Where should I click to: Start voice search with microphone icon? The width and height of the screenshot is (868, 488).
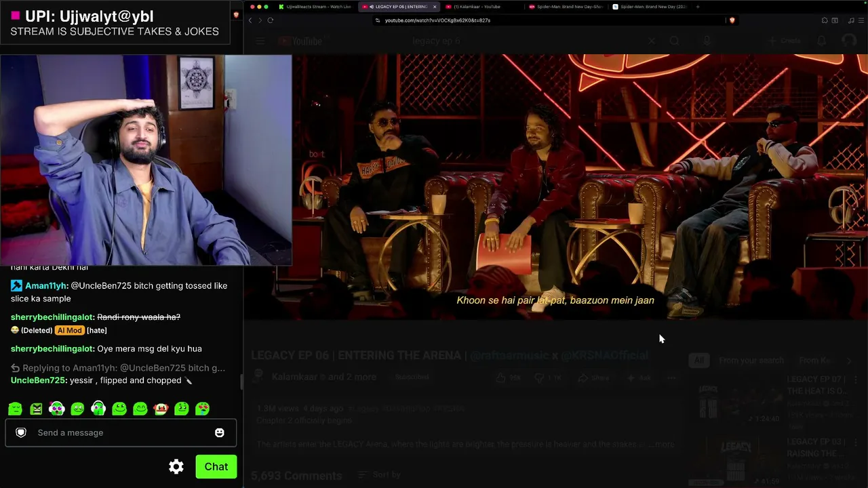pos(707,41)
